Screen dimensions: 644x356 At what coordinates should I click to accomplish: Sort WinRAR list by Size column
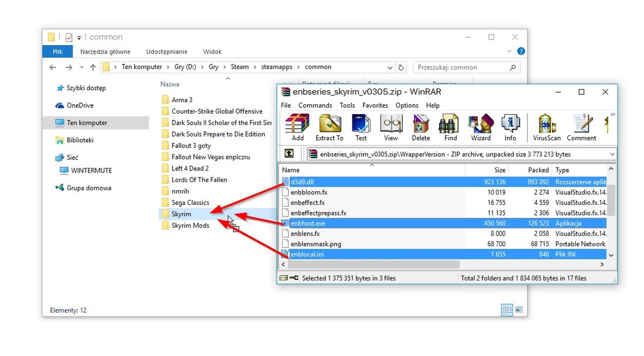487,170
